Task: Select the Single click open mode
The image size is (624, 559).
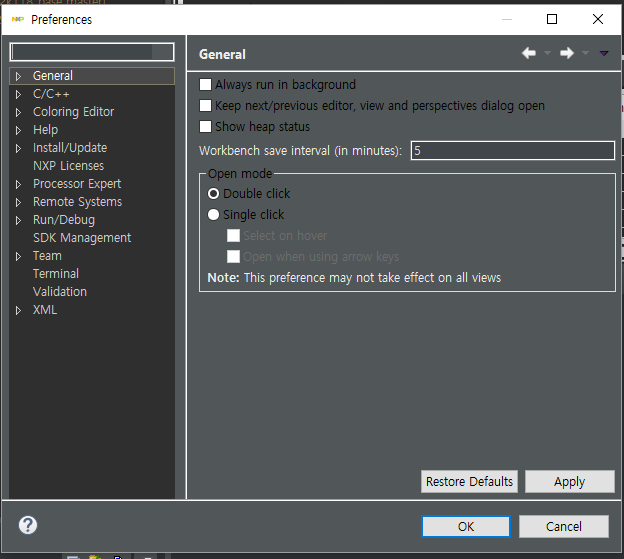Action: pyautogui.click(x=214, y=214)
